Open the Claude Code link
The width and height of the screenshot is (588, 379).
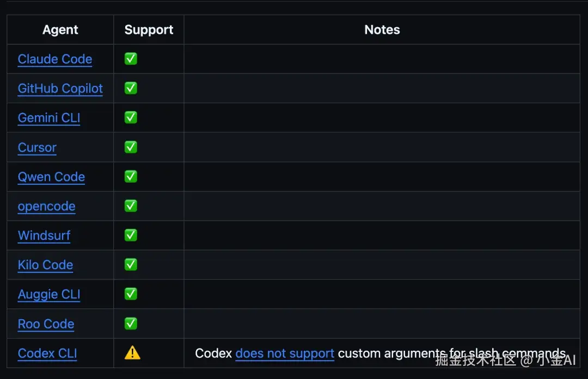tap(55, 59)
